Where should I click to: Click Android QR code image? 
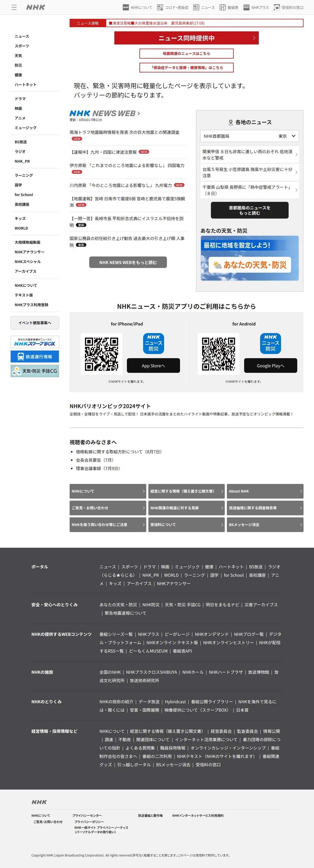click(218, 354)
